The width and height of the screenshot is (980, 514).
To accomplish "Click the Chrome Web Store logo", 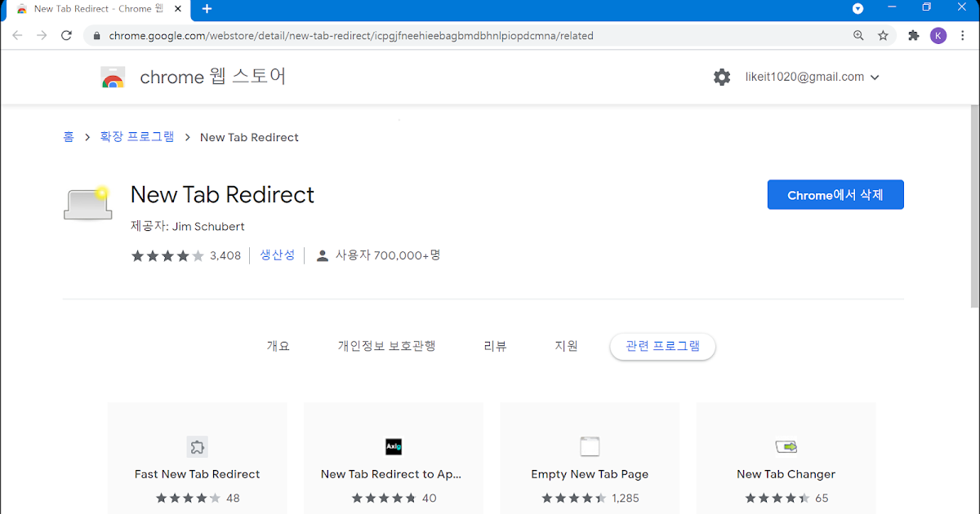I will tap(112, 77).
